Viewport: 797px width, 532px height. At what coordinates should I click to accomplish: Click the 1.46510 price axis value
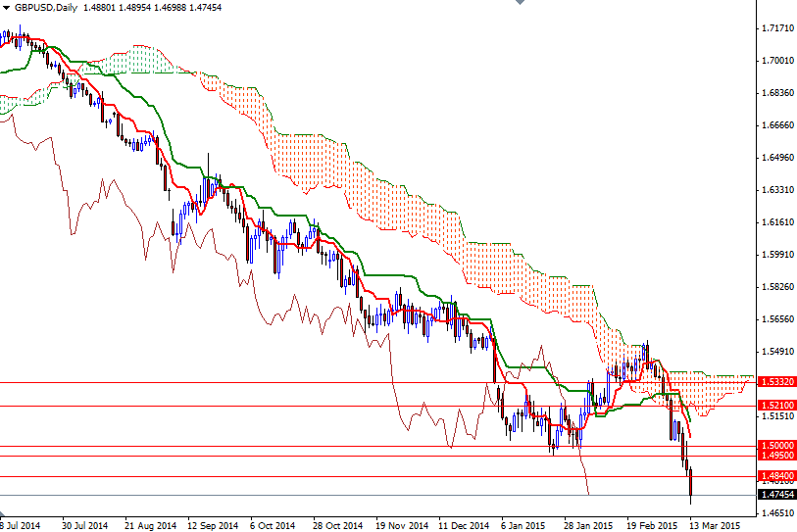pyautogui.click(x=777, y=513)
